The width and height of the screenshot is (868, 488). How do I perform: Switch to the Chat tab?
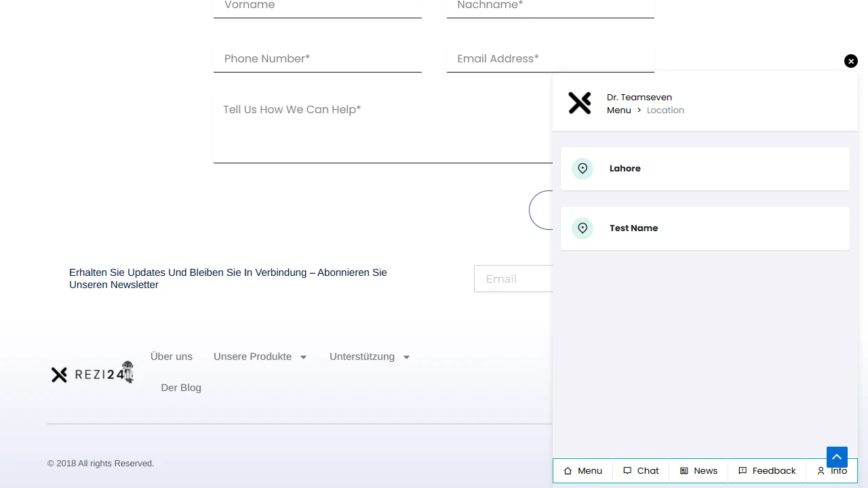tap(641, 471)
